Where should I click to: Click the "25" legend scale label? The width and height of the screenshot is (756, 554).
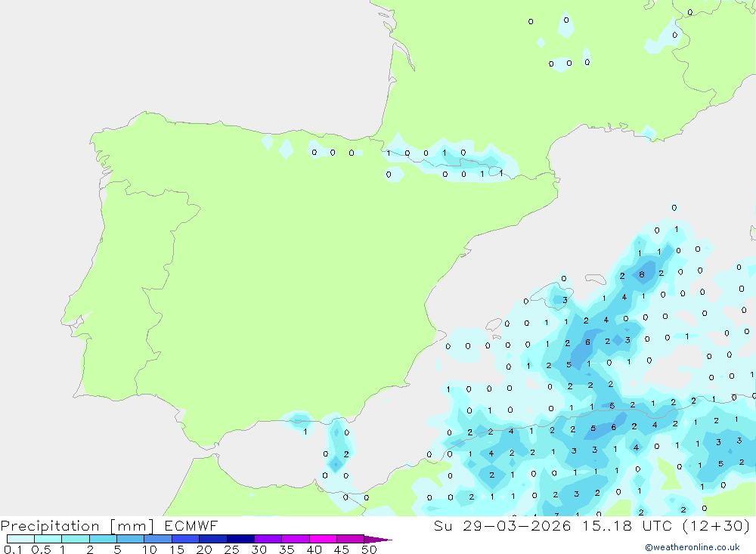[232, 549]
